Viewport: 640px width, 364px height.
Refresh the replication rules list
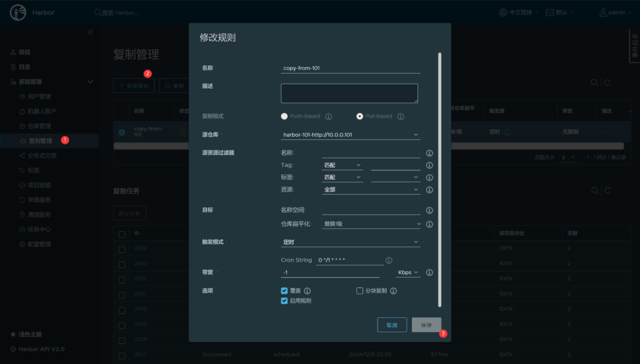tap(607, 83)
